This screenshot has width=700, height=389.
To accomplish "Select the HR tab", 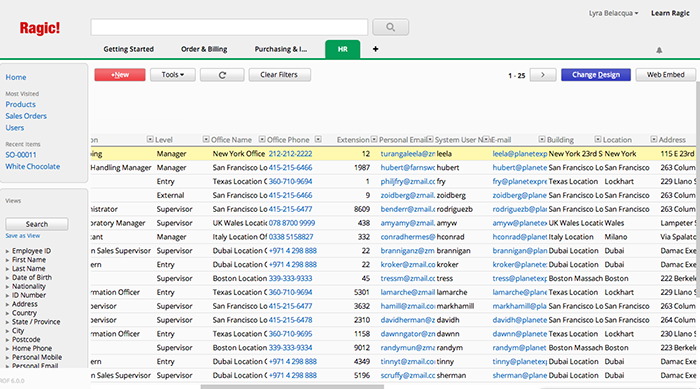I will point(342,49).
